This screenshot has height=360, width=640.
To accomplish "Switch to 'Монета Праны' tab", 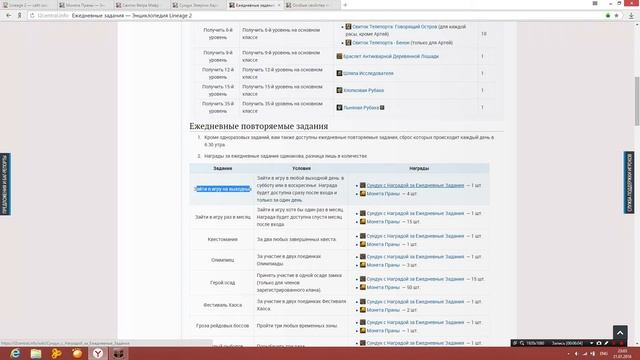I will point(84,5).
